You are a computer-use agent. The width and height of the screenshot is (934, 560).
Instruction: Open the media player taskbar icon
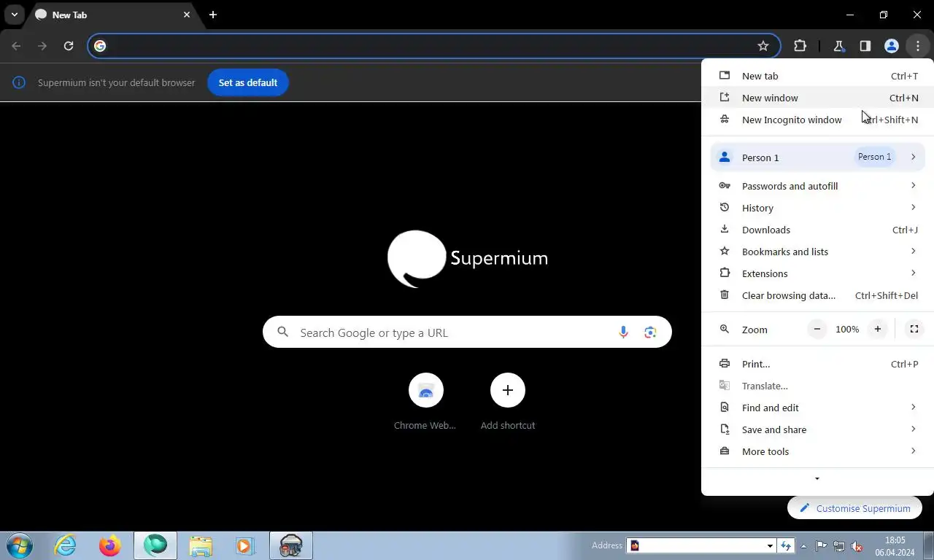coord(244,545)
